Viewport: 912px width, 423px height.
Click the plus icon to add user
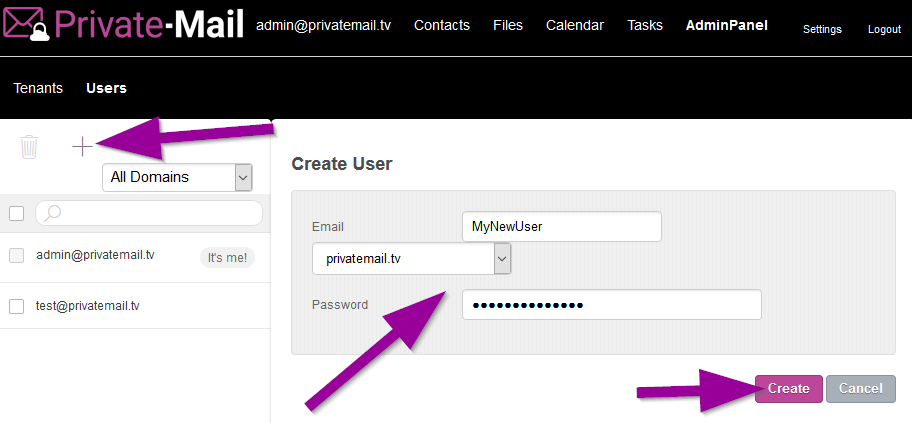pos(82,146)
